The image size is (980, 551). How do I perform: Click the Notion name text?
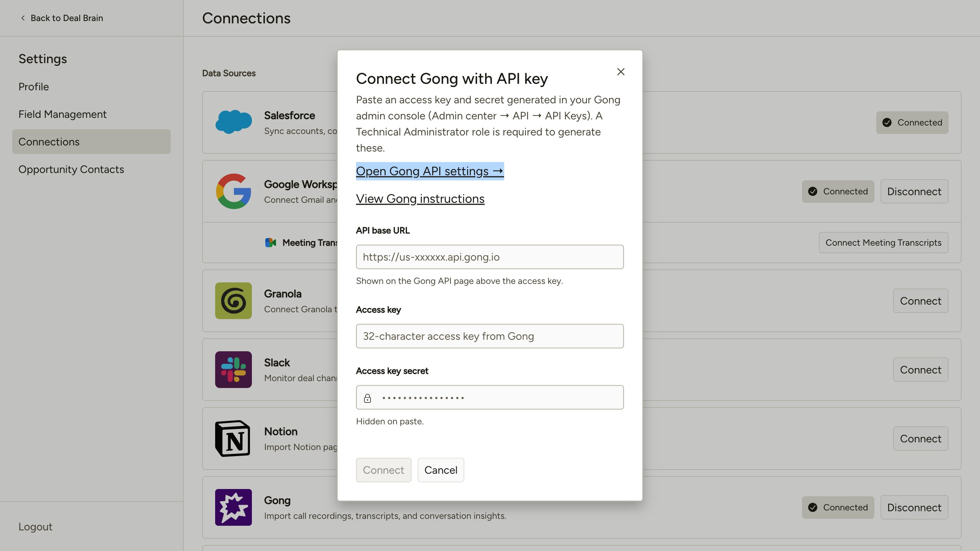[x=281, y=431]
